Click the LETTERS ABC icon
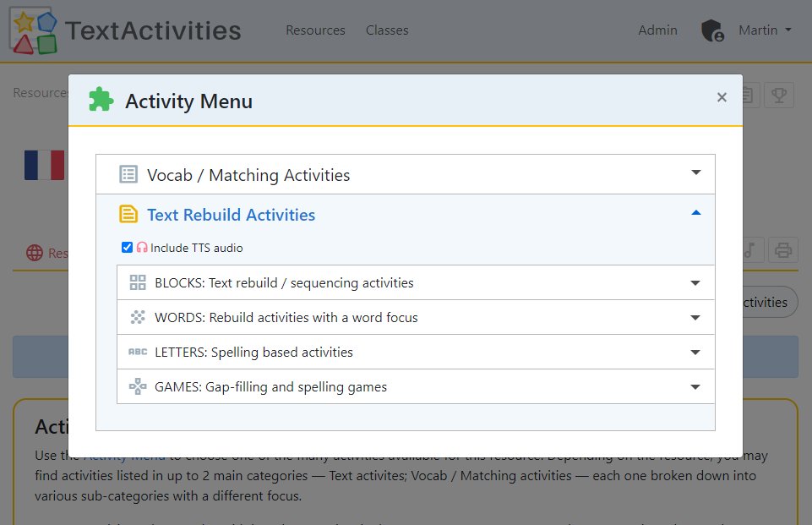 coord(138,352)
